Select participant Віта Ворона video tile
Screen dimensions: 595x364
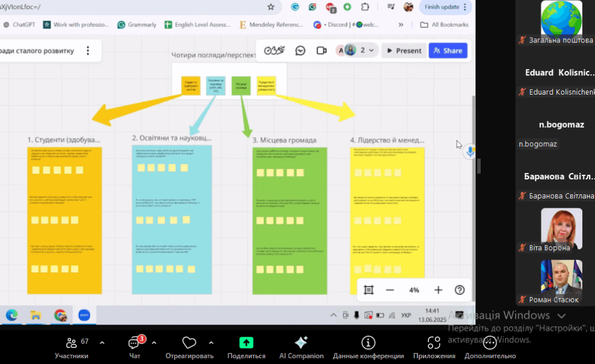(x=561, y=230)
